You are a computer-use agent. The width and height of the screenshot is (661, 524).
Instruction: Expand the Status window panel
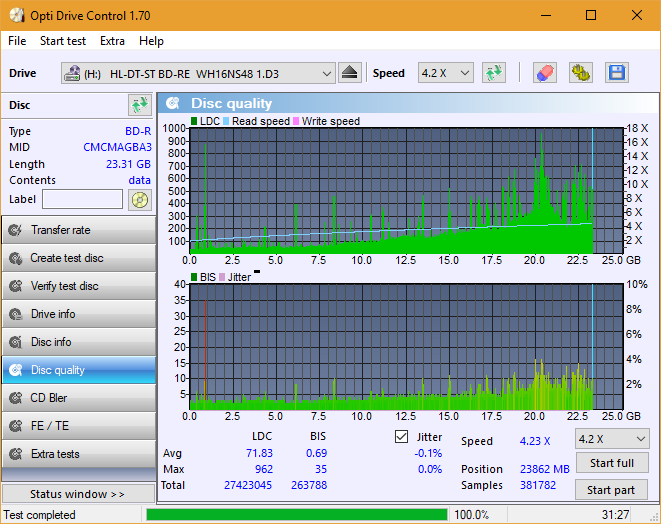pyautogui.click(x=78, y=494)
